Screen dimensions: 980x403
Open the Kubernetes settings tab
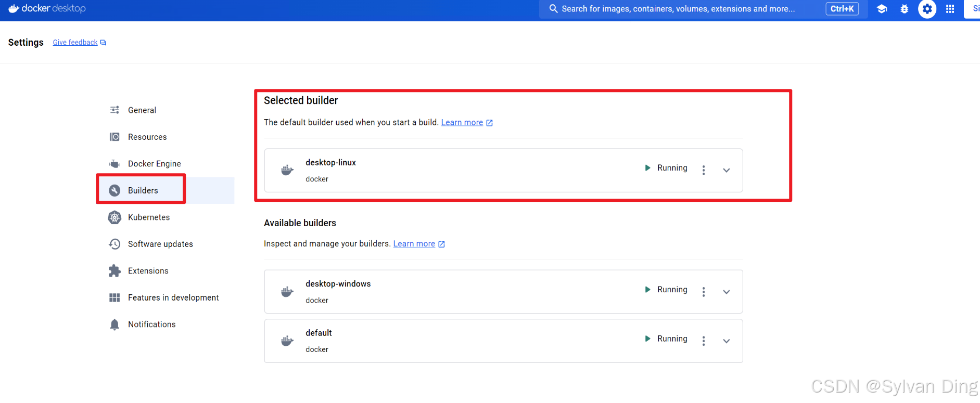(166, 217)
